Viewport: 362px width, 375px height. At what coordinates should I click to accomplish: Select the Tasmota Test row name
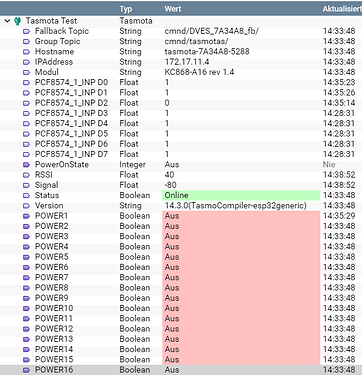pyautogui.click(x=51, y=21)
